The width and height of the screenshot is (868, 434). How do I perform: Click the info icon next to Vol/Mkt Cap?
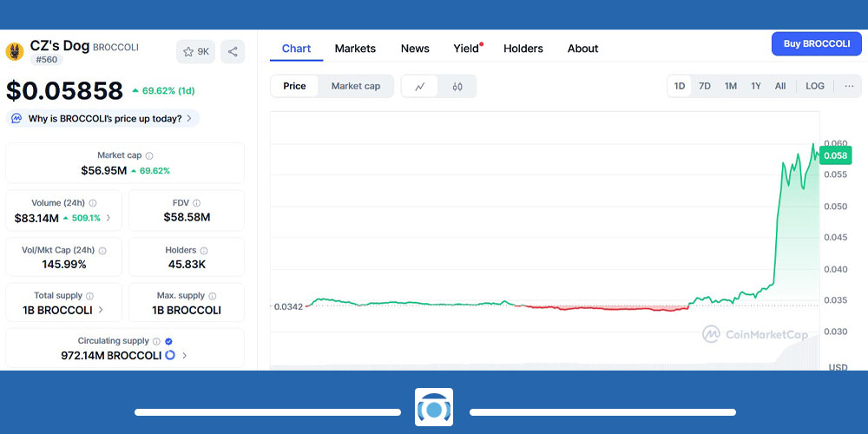[x=102, y=251]
